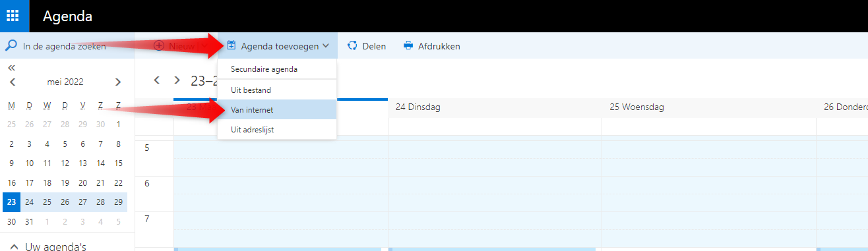868x251 pixels.
Task: Select day 1 of May in mini calendar
Action: [x=118, y=124]
